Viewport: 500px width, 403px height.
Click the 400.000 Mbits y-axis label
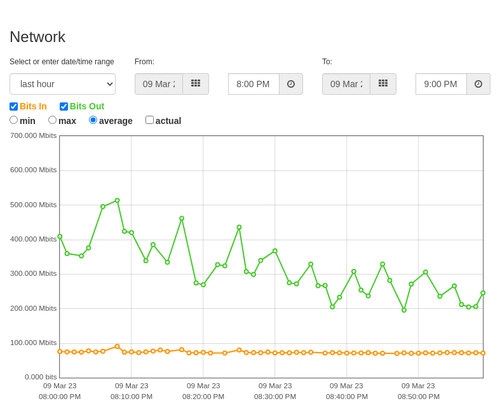[33, 239]
